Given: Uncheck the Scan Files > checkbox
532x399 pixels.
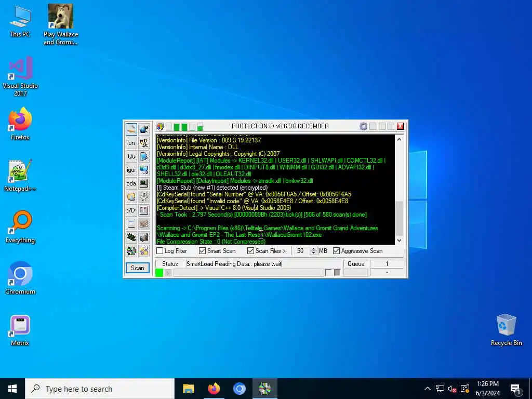Looking at the screenshot, I should coord(251,251).
